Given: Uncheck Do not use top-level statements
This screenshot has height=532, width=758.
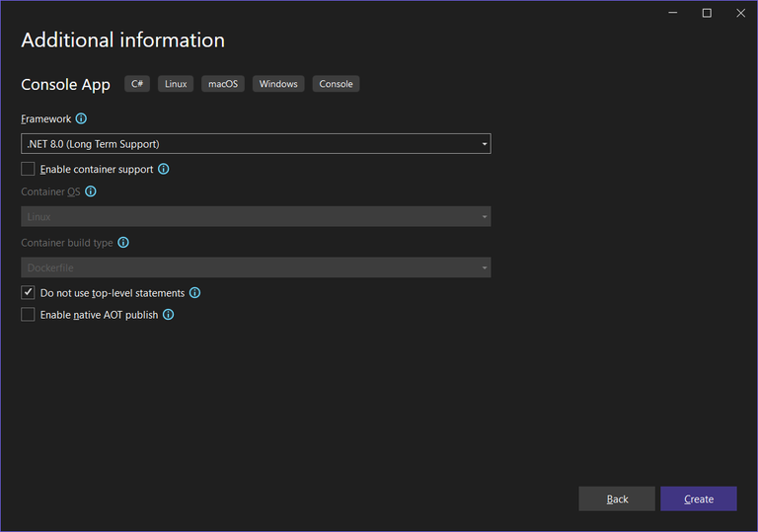Looking at the screenshot, I should coord(28,293).
